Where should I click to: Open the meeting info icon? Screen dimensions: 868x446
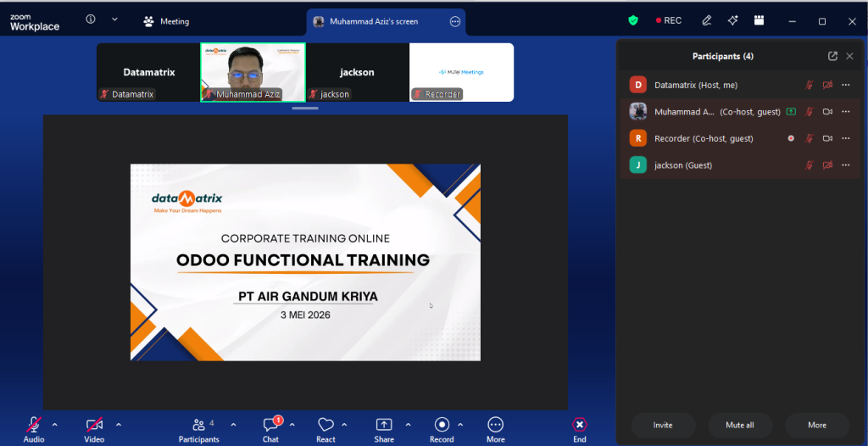91,20
